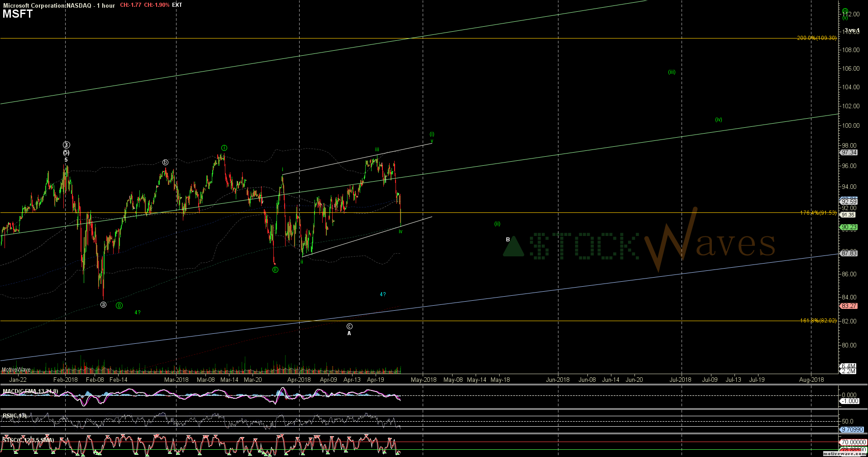
Task: Click the 104.00 price axis label
Action: click(x=850, y=87)
